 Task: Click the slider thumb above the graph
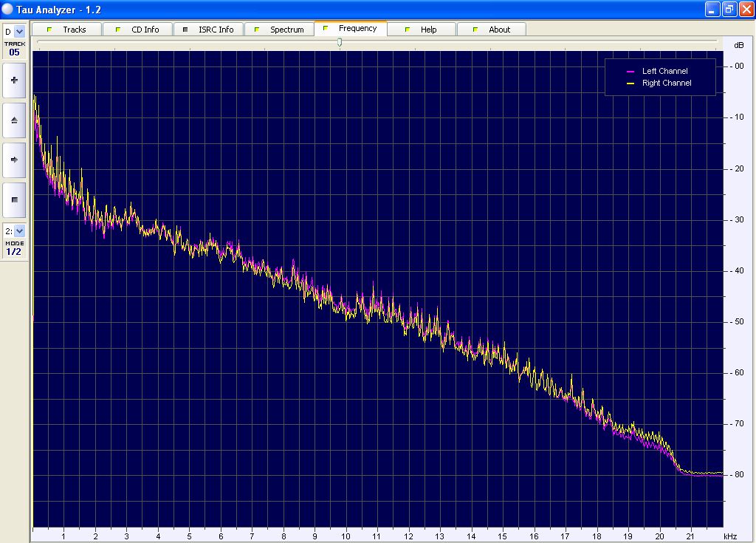tap(340, 42)
